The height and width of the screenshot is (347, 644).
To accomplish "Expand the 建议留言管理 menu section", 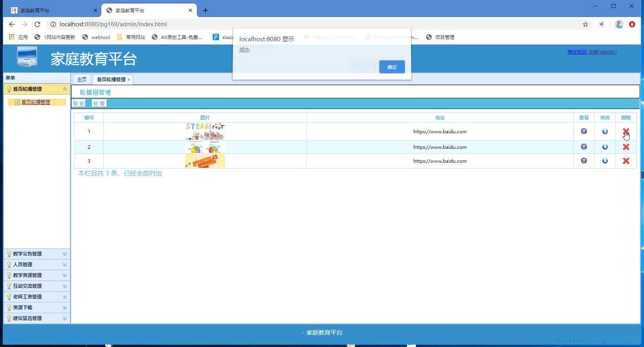I will [65, 318].
